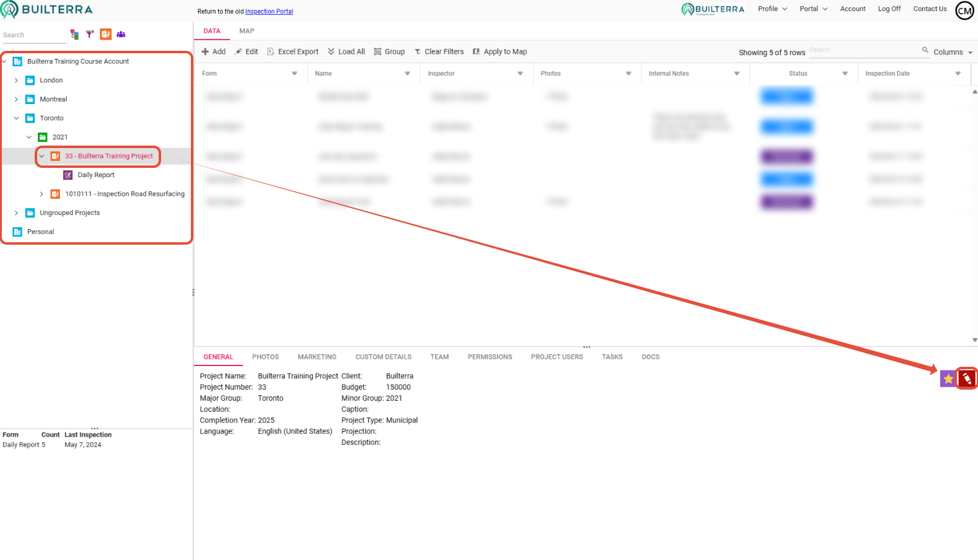
Task: Click Contact Us in header
Action: pyautogui.click(x=930, y=9)
